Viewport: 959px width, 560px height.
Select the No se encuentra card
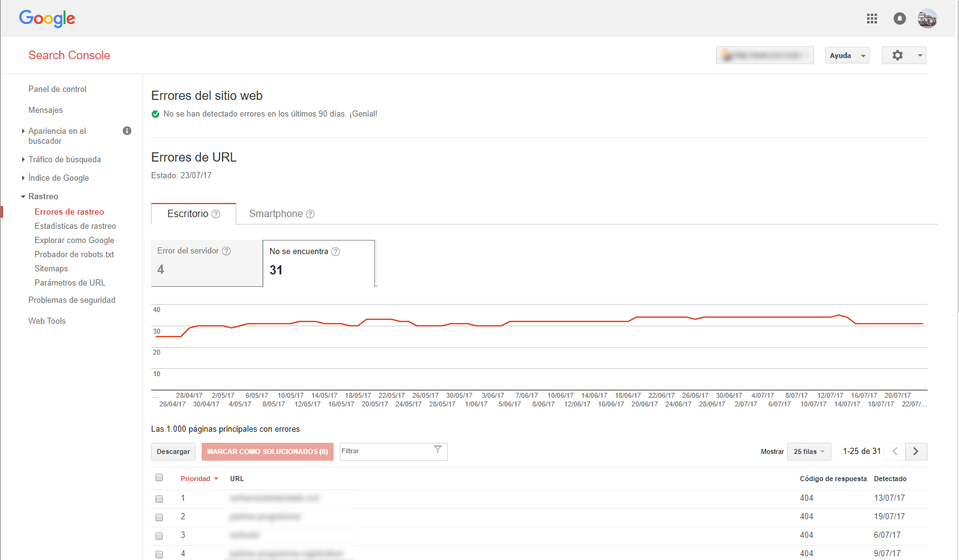pyautogui.click(x=319, y=263)
